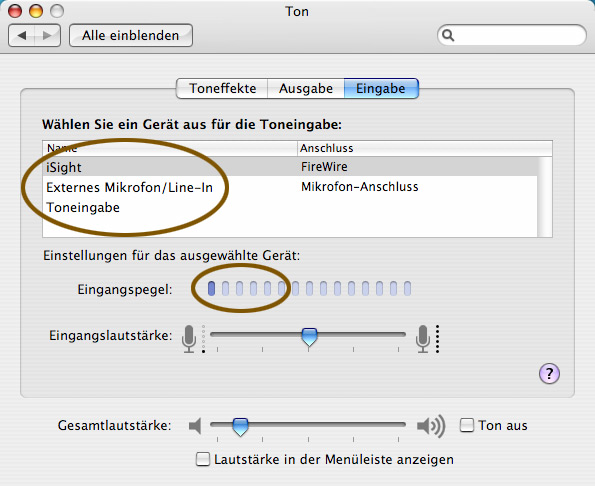
Task: Click the forward navigation arrow
Action: [x=47, y=36]
